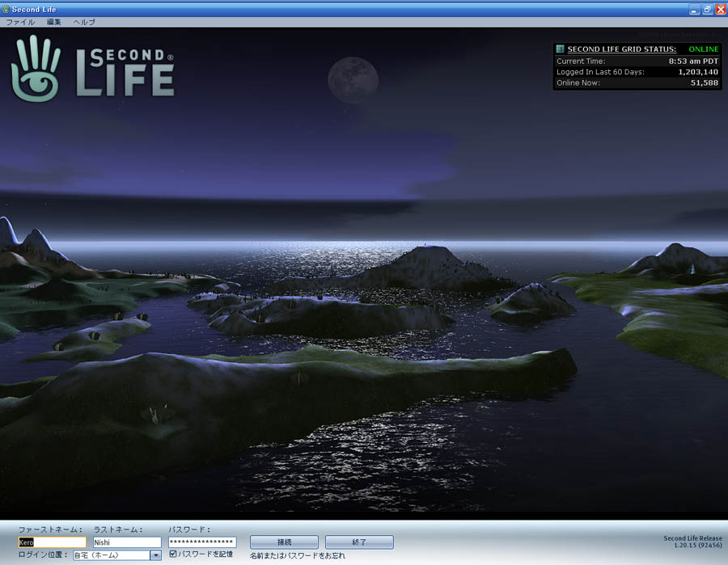
Task: Minimize the Second Life window
Action: pyautogui.click(x=694, y=9)
